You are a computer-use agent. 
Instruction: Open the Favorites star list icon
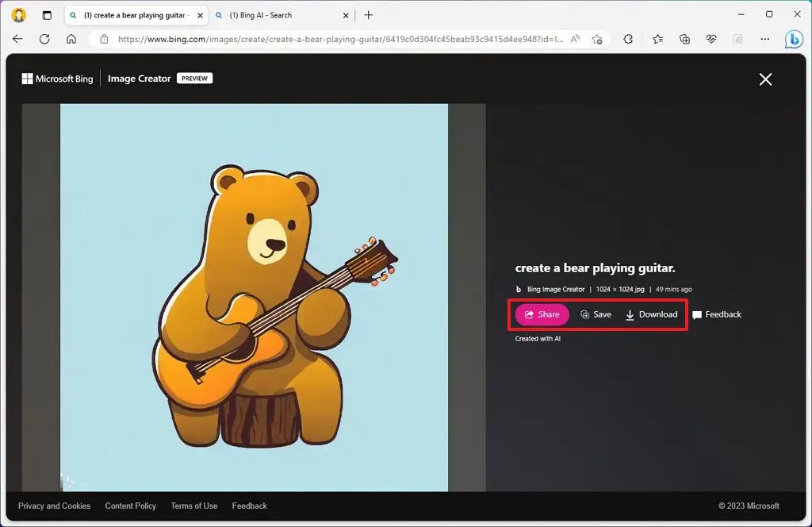(x=657, y=39)
